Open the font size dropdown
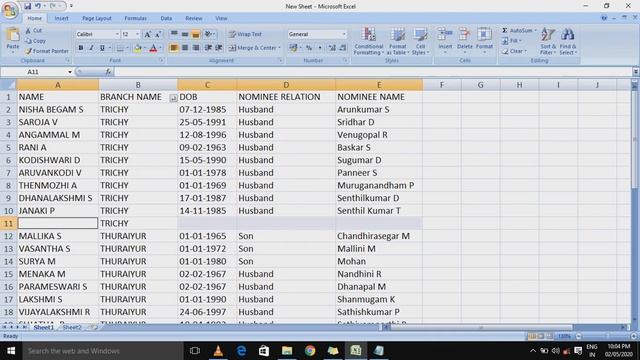 [137, 34]
